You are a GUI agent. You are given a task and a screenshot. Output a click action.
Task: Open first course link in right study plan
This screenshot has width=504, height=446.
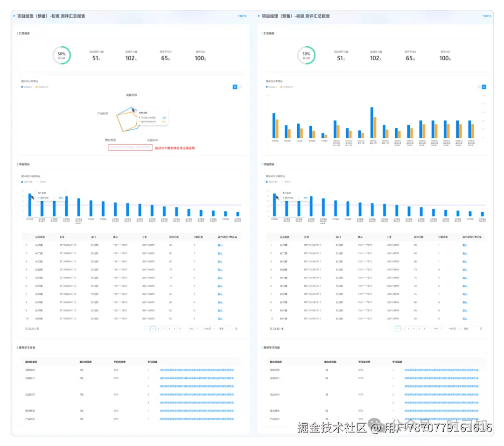(442, 370)
